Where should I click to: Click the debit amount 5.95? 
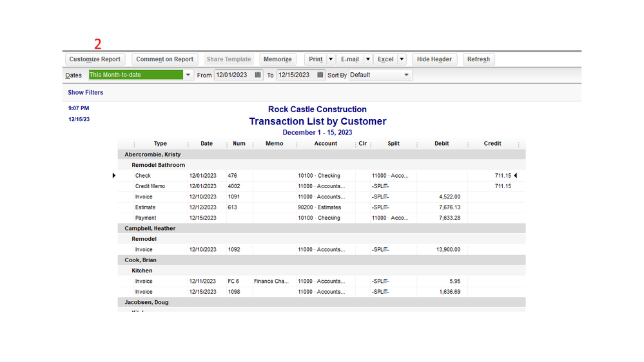[455, 281]
